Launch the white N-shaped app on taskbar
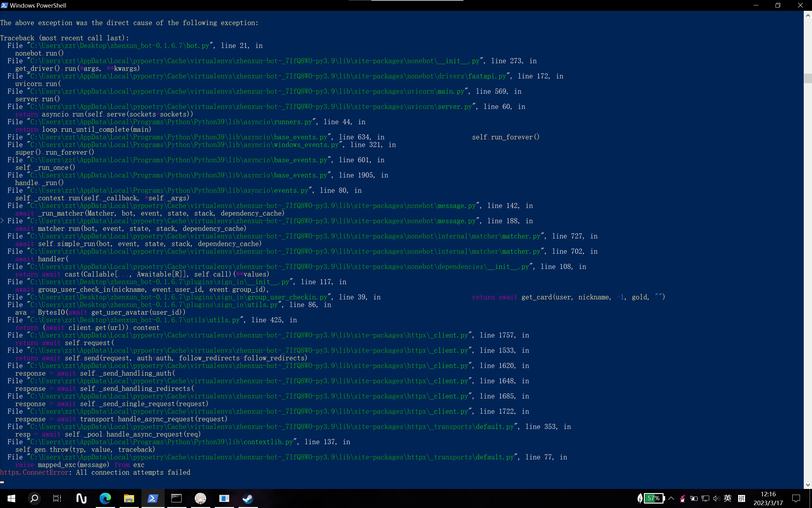The height and width of the screenshot is (508, 812). click(81, 498)
